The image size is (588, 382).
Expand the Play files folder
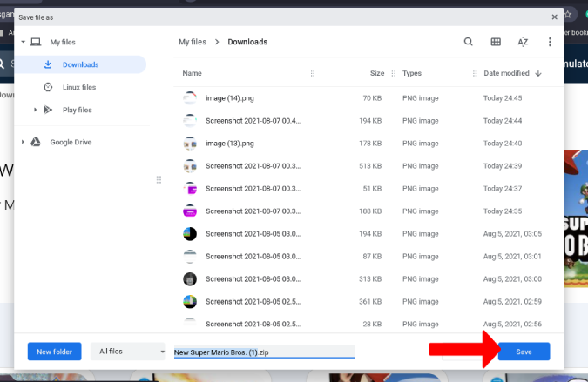(36, 110)
